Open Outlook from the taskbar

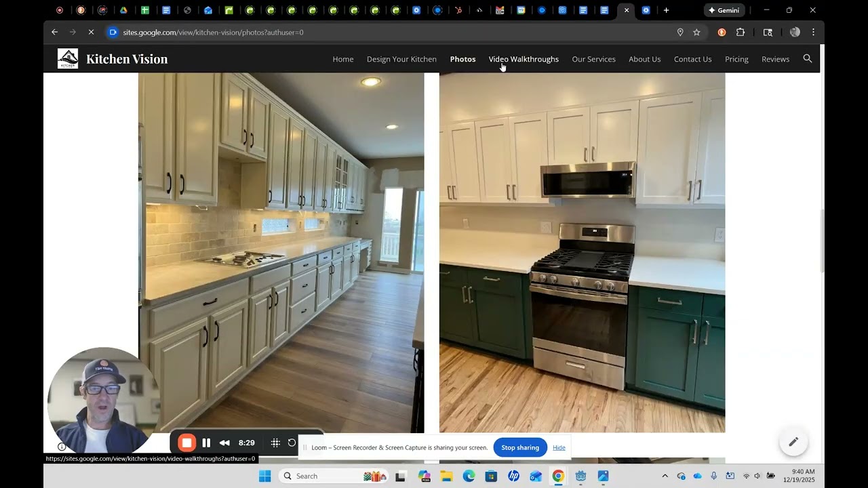click(536, 476)
